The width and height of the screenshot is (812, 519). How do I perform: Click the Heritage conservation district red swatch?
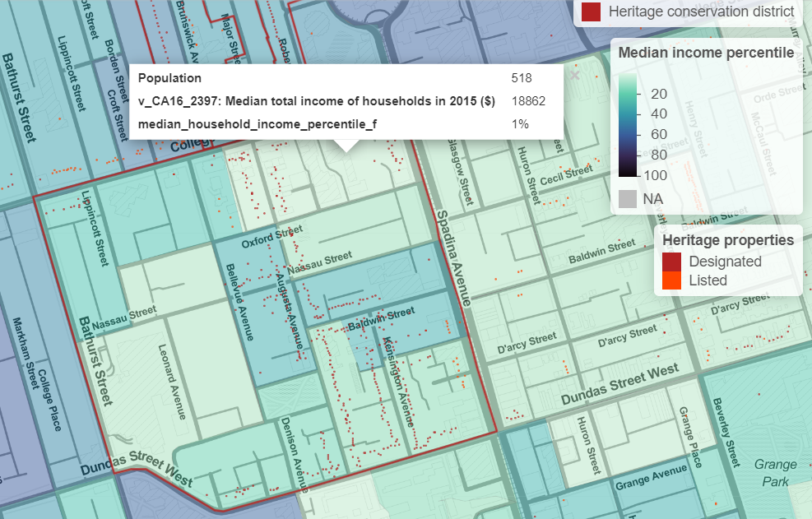[591, 12]
